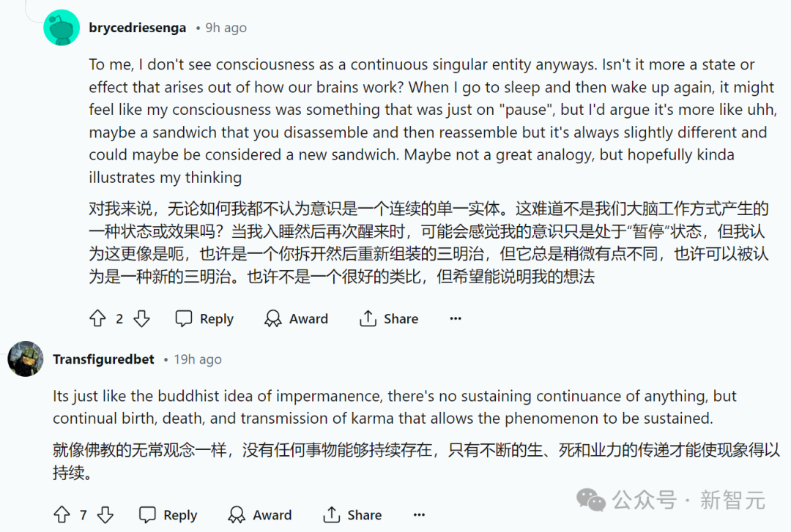Give Award to brycedriesenga's comment

pyautogui.click(x=296, y=319)
